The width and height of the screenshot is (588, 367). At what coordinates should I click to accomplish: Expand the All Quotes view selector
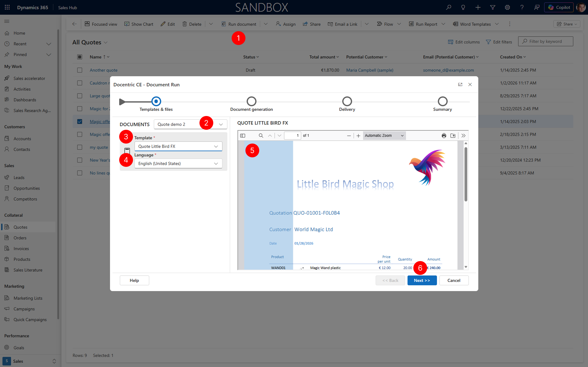(106, 43)
